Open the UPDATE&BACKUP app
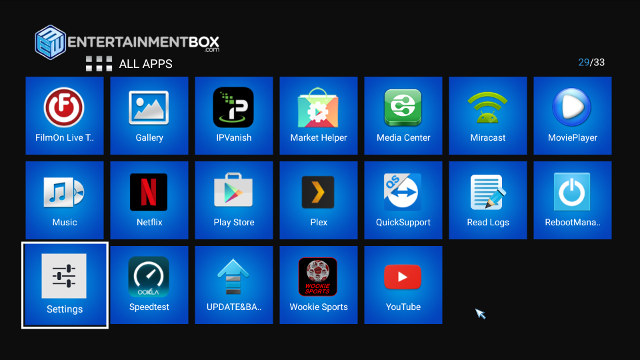This screenshot has width=640, height=360. [234, 285]
